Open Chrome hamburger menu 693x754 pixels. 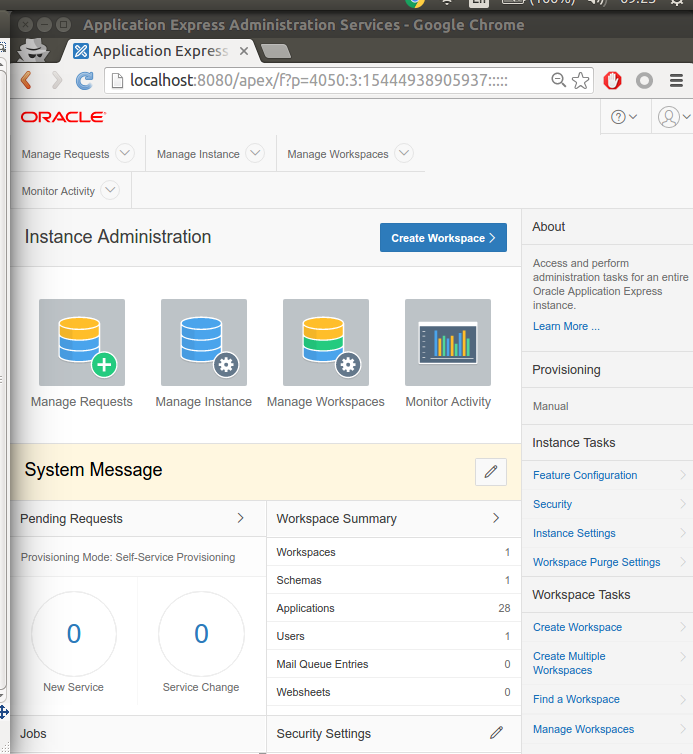click(x=676, y=80)
